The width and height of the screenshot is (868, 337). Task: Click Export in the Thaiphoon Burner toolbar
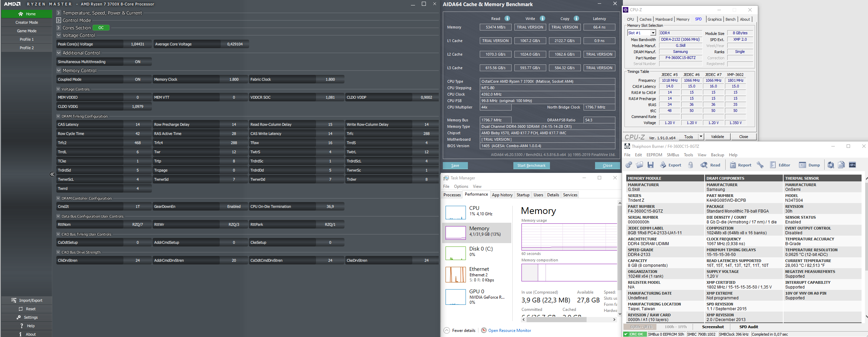[x=670, y=165]
